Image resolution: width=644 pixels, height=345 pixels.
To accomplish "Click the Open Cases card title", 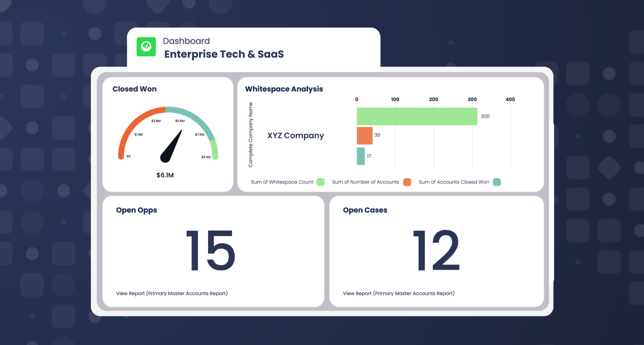I will point(365,210).
